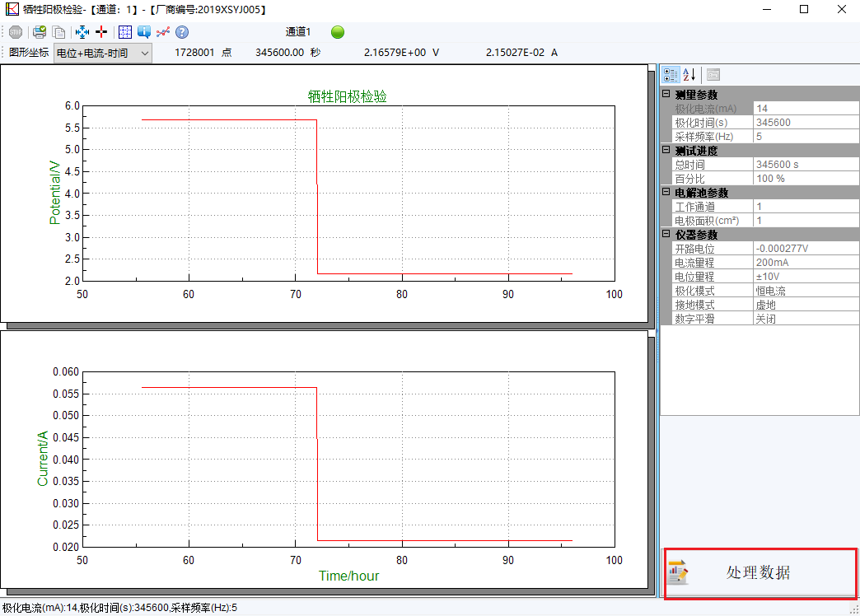The height and width of the screenshot is (616, 860).
Task: Collapse the 测量参数 section
Action: [666, 95]
